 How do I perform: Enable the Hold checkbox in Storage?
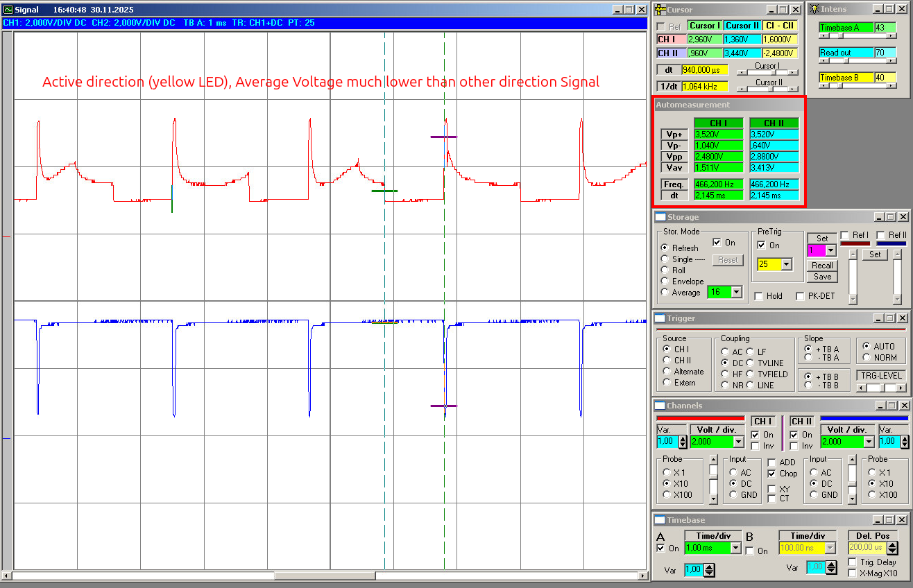pos(759,296)
